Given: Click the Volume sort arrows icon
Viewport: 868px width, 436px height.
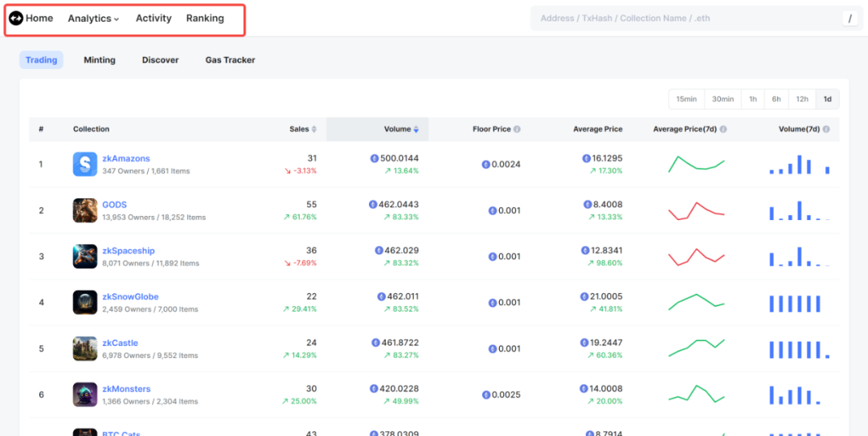Looking at the screenshot, I should click(x=416, y=129).
